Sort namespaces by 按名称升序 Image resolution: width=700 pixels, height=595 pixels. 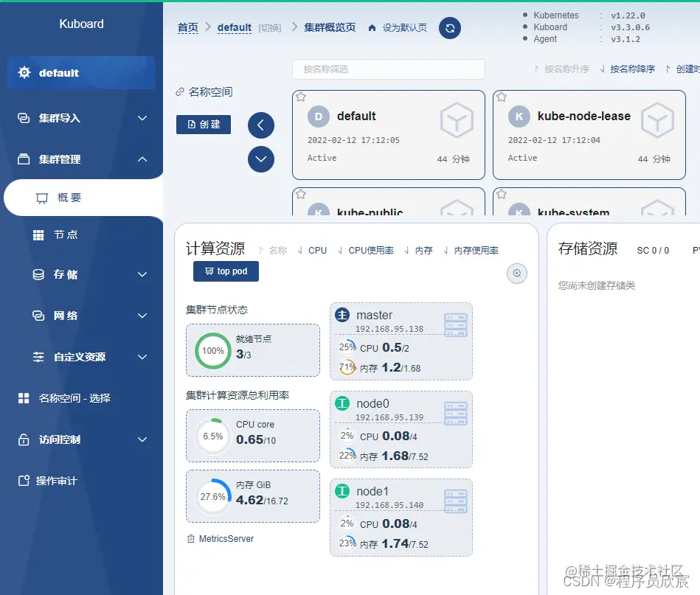(x=562, y=69)
